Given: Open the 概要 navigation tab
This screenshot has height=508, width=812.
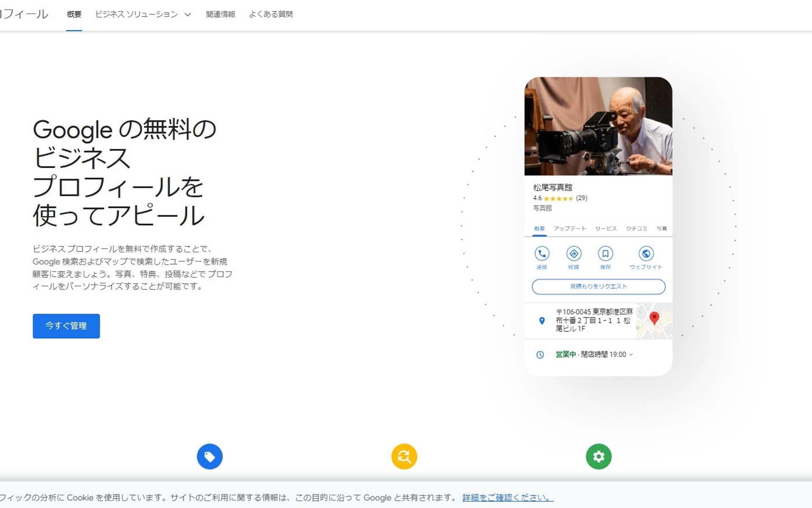Looking at the screenshot, I should pyautogui.click(x=74, y=14).
